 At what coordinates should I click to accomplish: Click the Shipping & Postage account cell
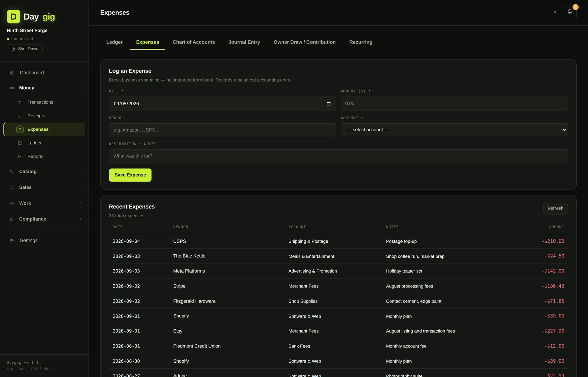[308, 241]
